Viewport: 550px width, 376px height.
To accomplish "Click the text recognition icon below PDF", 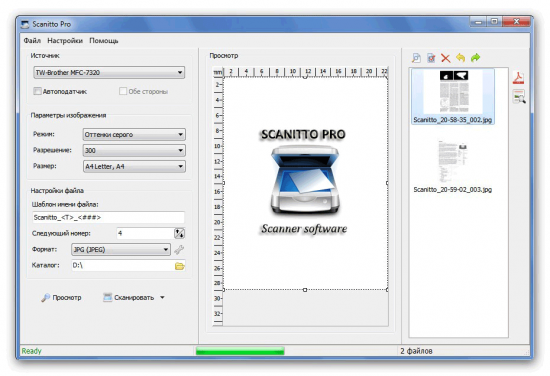I will [x=519, y=96].
